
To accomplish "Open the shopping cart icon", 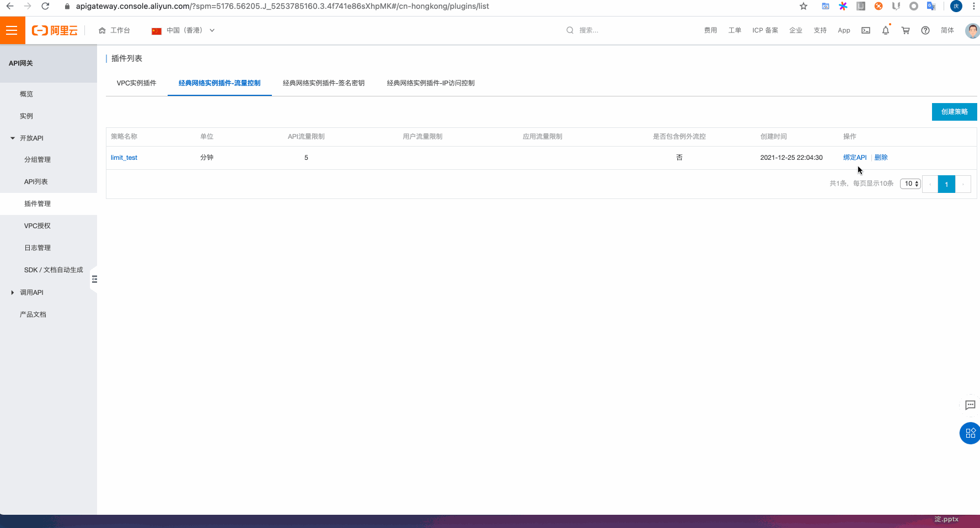I will 906,30.
